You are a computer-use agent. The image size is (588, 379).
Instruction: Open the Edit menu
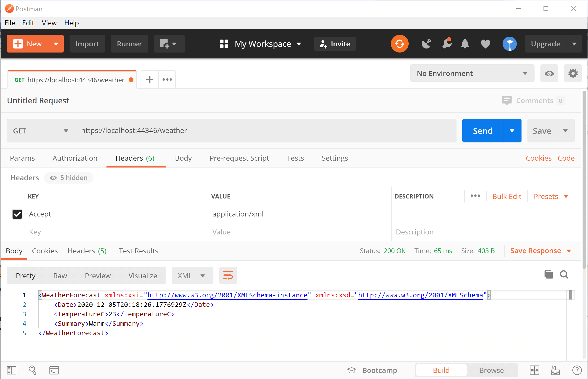coord(28,23)
